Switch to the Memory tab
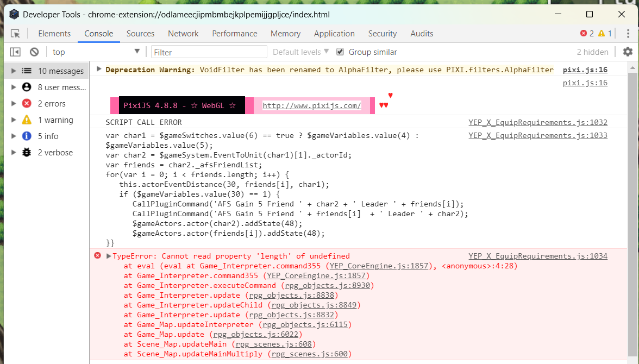The height and width of the screenshot is (364, 639). [x=285, y=34]
